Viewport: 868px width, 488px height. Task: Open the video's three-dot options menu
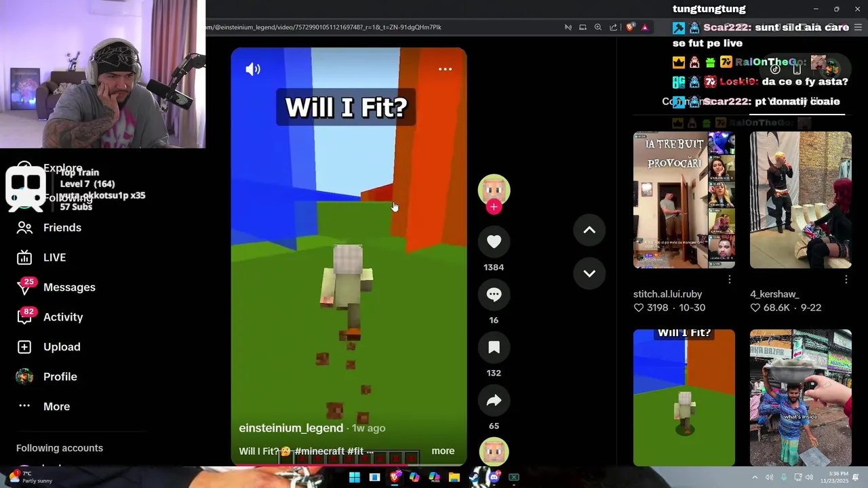coord(445,69)
